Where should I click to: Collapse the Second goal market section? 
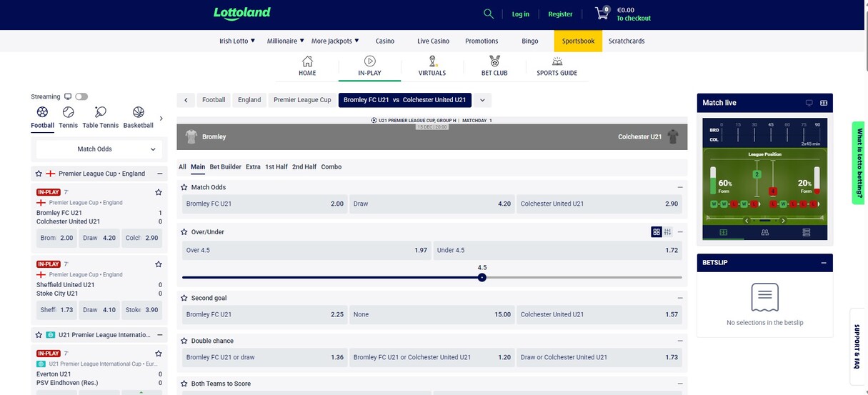(x=680, y=298)
